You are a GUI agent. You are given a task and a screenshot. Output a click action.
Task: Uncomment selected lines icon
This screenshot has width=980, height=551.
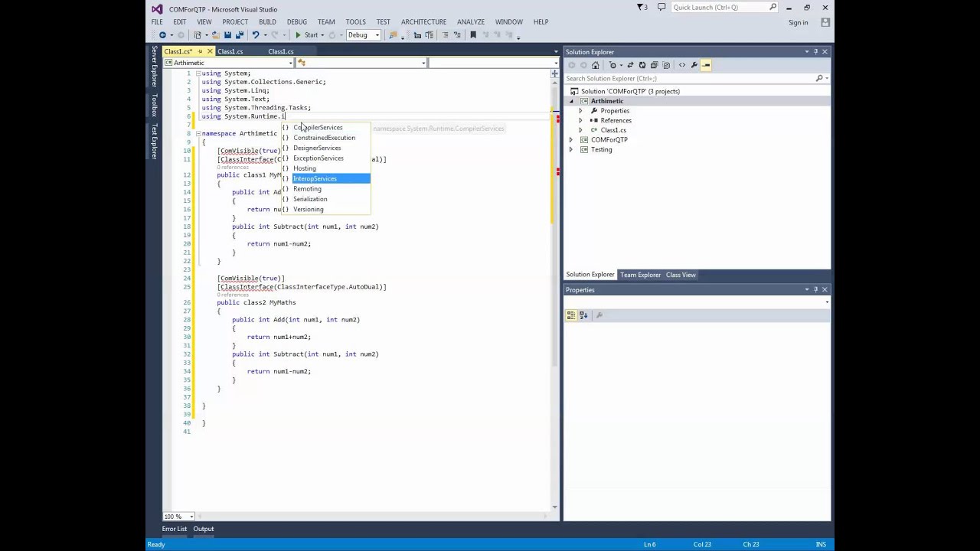457,34
